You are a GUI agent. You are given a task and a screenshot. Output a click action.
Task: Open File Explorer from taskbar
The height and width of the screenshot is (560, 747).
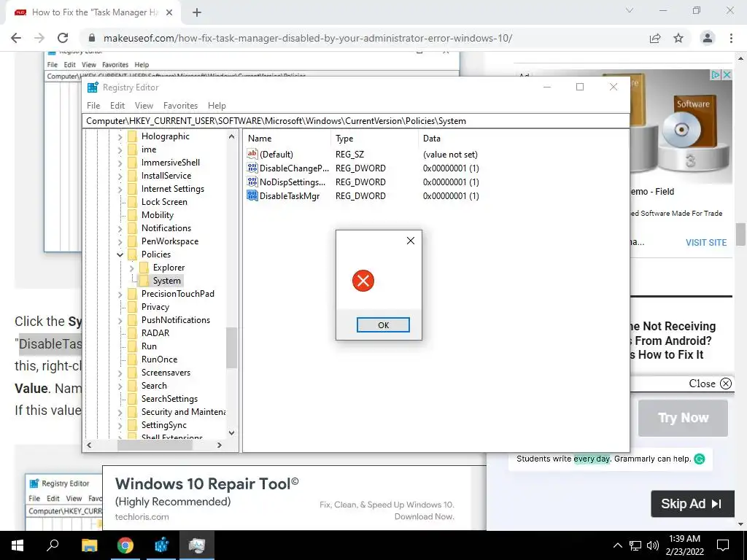89,545
